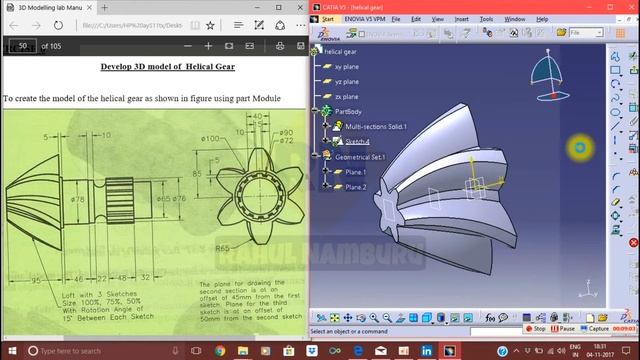Click the yellow folder icon beside File combo
Image resolution: width=640 pixels, height=360 pixels.
tap(562, 32)
